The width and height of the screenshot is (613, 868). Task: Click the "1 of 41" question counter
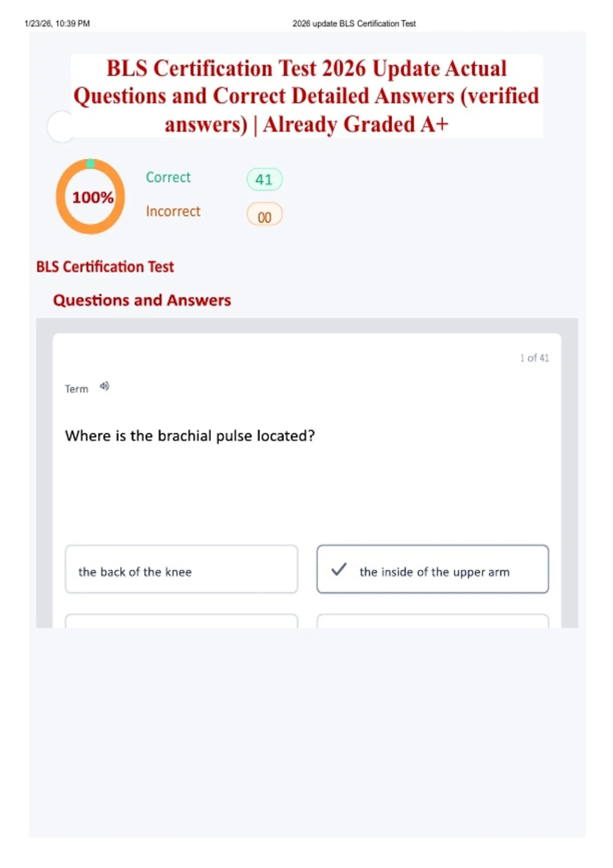click(534, 358)
